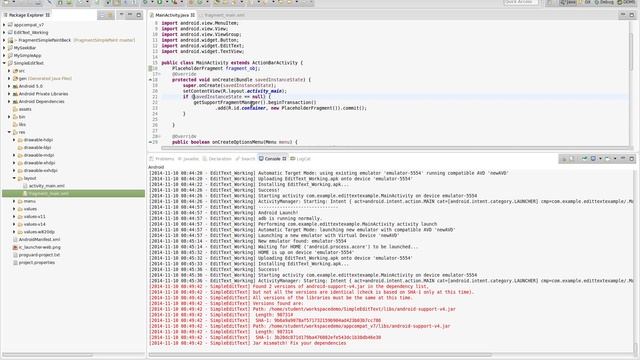Clear the console output icon
The width and height of the screenshot is (640, 360).
pyautogui.click(x=564, y=159)
